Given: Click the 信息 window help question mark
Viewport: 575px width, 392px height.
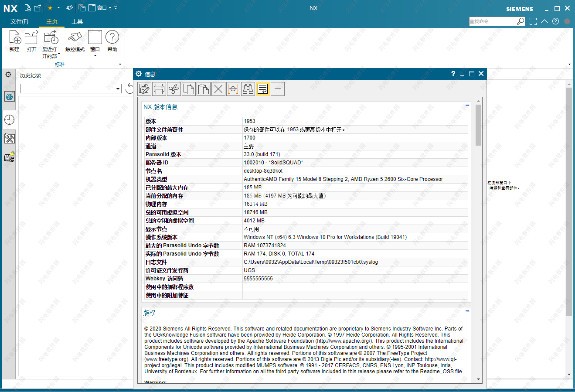Looking at the screenshot, I should click(x=453, y=74).
